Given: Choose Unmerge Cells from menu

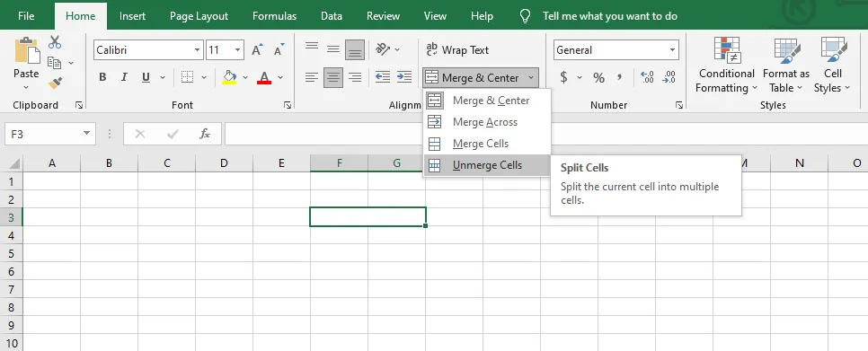Looking at the screenshot, I should (487, 165).
